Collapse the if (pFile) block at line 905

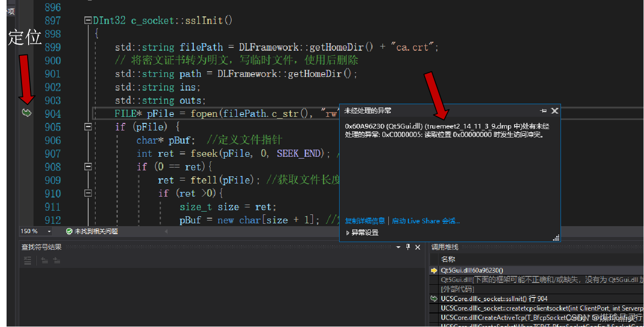(88, 127)
